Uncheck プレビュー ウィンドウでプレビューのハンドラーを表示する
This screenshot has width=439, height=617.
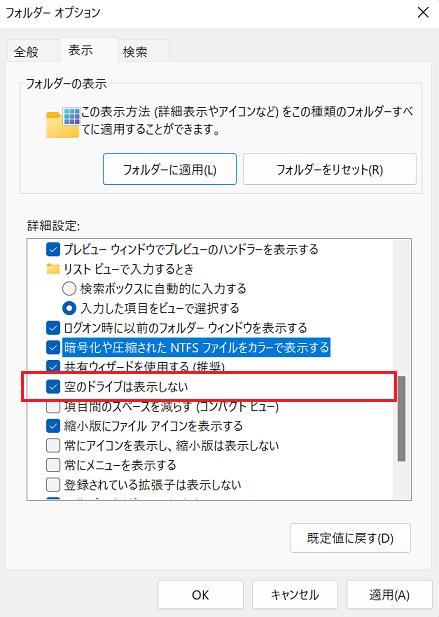pos(53,249)
